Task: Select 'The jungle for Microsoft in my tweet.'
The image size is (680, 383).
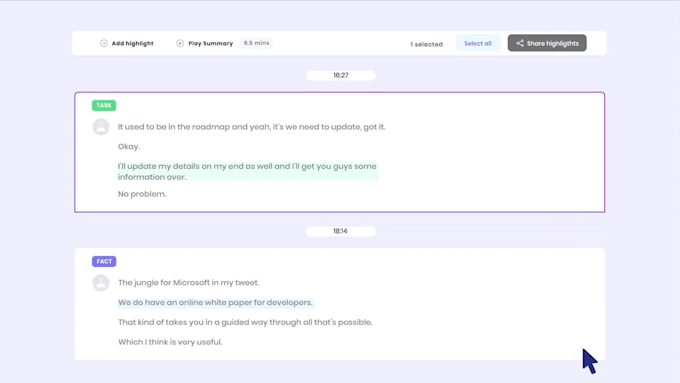Action: (189, 283)
